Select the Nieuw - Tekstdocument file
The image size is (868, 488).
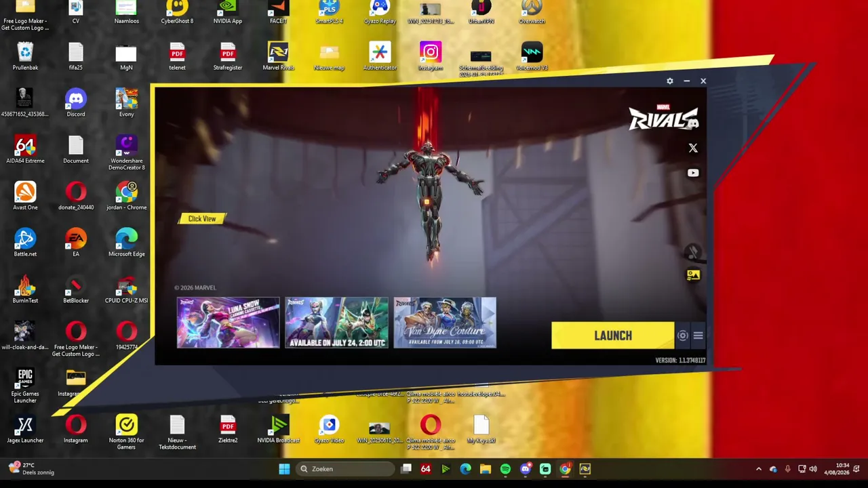(x=177, y=432)
